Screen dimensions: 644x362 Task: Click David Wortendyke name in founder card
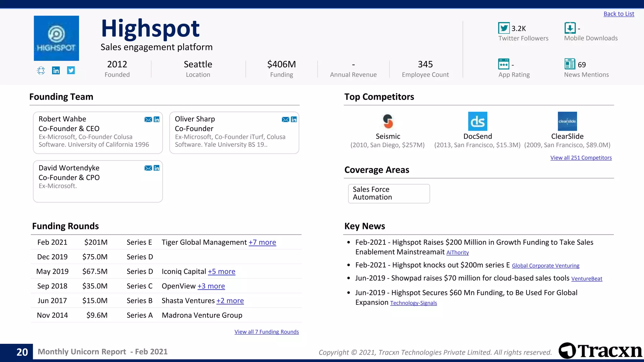pos(69,168)
